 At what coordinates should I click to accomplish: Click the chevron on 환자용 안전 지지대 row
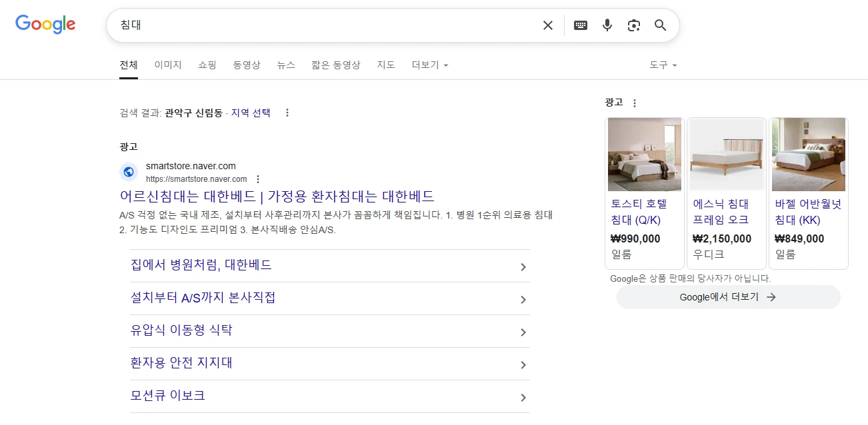pyautogui.click(x=523, y=365)
